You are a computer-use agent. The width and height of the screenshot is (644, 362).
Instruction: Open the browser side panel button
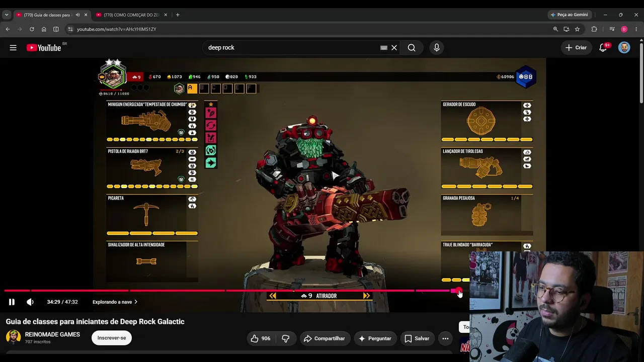[56, 29]
